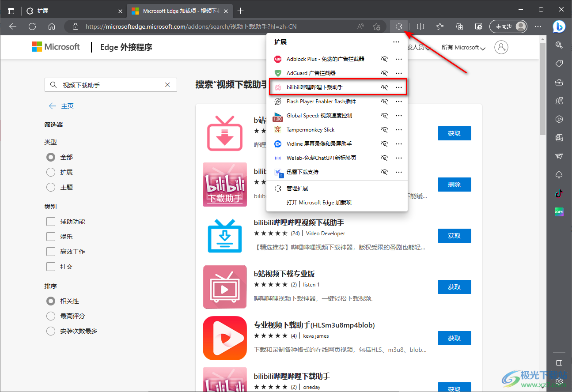Open Collections icon in toolbar
The image size is (572, 392).
click(x=459, y=26)
